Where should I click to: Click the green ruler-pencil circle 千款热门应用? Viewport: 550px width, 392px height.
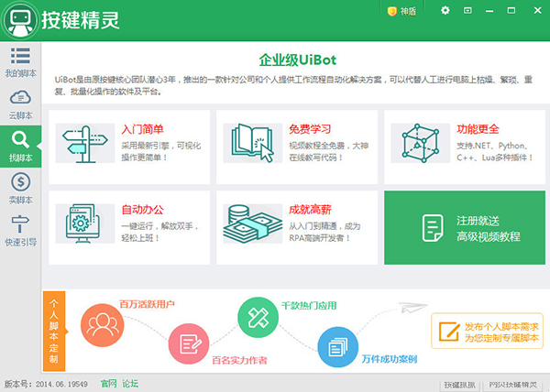click(x=258, y=318)
